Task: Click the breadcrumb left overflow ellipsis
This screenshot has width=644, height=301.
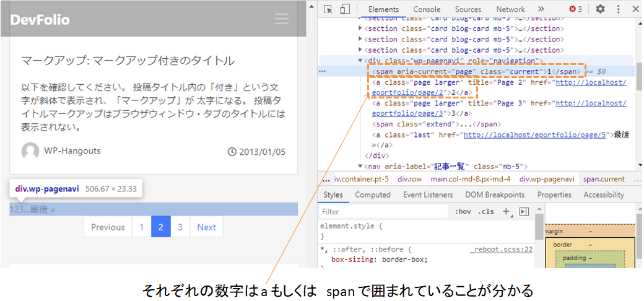Action: 326,180
